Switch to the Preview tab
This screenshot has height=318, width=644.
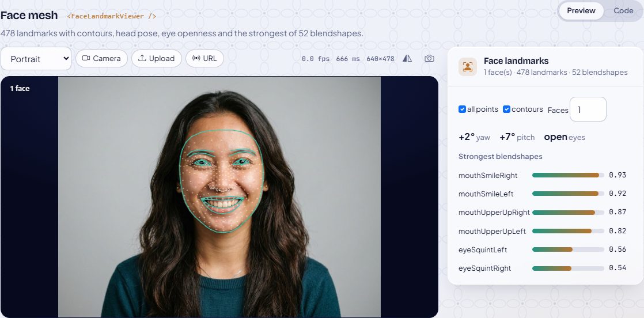(581, 11)
